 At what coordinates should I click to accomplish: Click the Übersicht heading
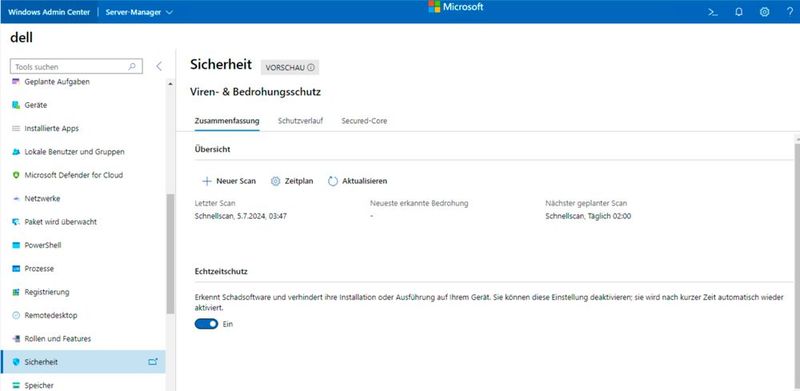point(213,149)
